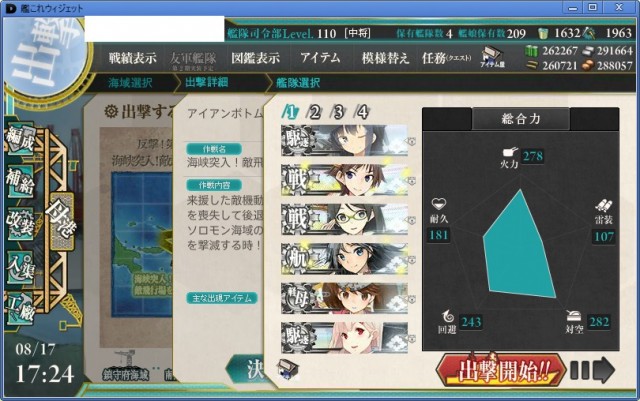
Task: Open the 改装 remodel icon
Action: [x=20, y=224]
